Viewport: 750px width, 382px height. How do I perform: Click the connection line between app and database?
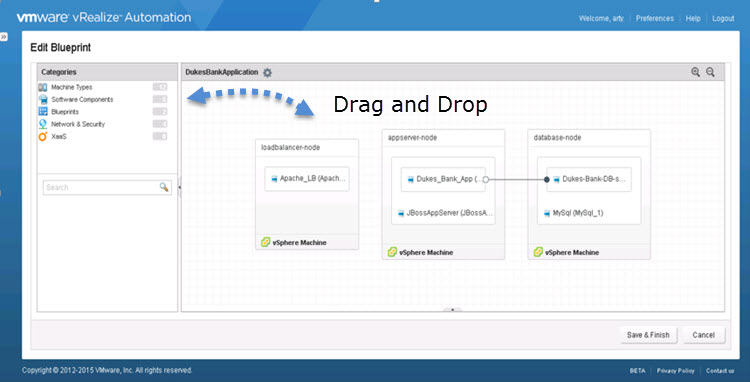click(516, 180)
